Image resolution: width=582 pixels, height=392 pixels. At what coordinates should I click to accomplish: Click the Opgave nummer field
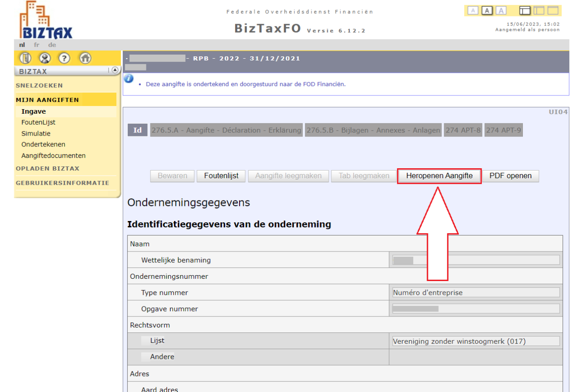point(476,309)
